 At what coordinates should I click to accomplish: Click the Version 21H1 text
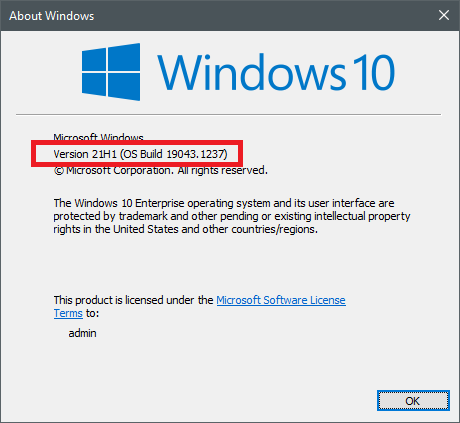(x=85, y=154)
